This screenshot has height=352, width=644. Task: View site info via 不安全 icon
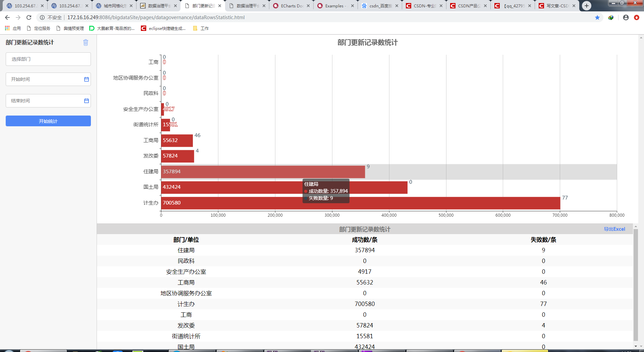pyautogui.click(x=42, y=17)
